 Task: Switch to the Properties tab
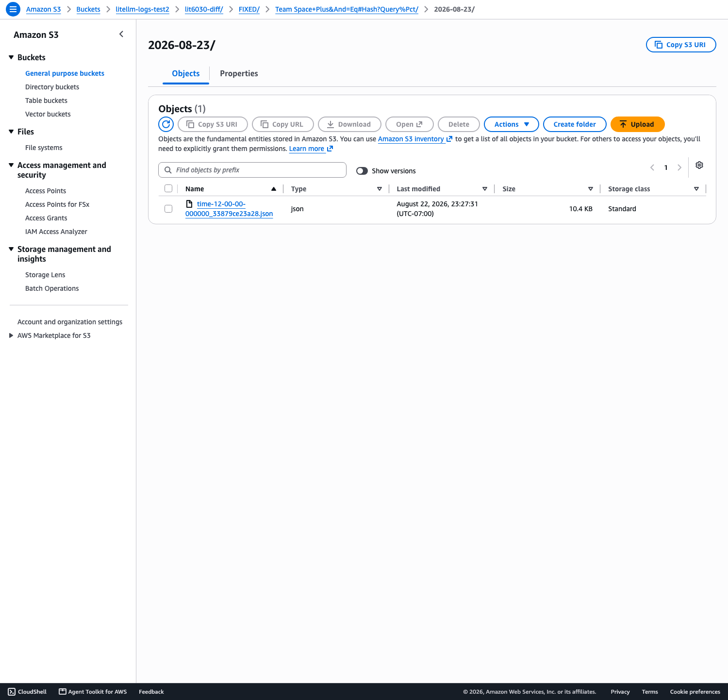coord(239,73)
